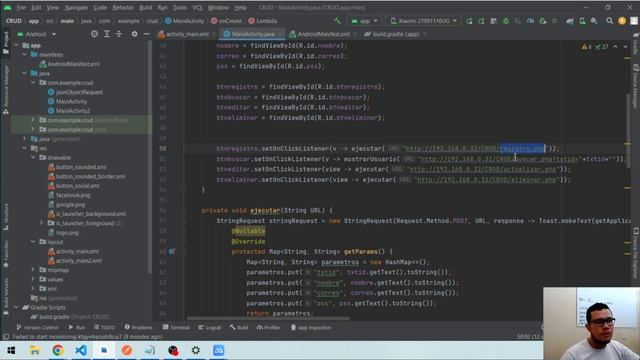Go to next highlighted error arrow

click(x=625, y=47)
